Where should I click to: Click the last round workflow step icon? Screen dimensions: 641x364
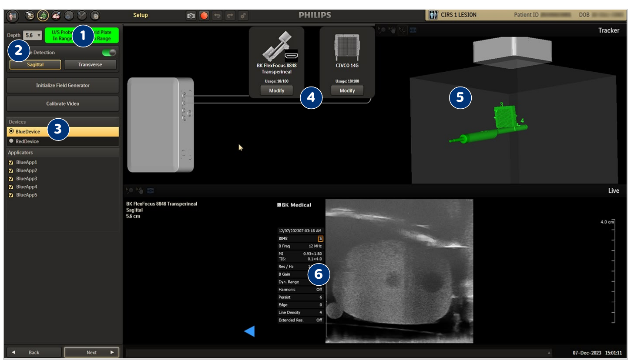[x=95, y=16]
